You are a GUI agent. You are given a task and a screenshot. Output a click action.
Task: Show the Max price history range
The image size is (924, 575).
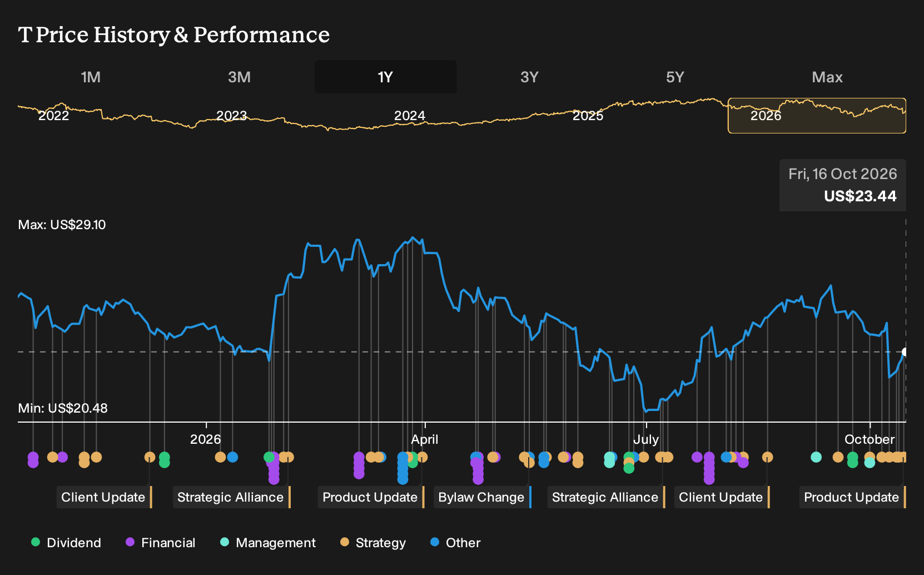tap(827, 77)
